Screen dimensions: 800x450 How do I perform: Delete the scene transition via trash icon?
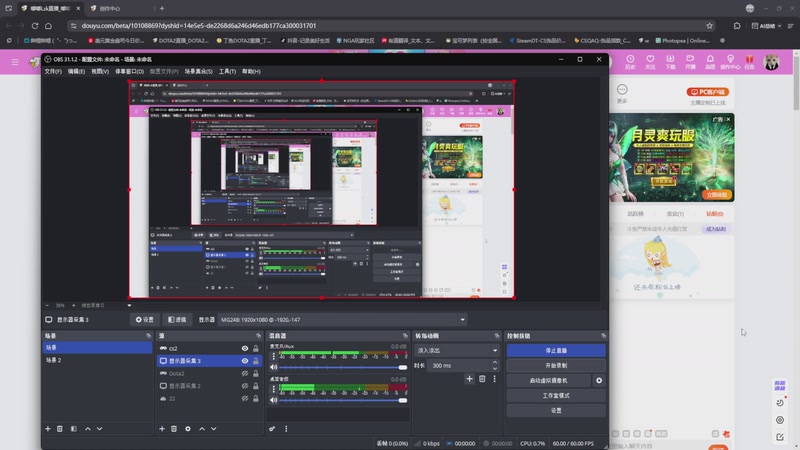point(482,379)
